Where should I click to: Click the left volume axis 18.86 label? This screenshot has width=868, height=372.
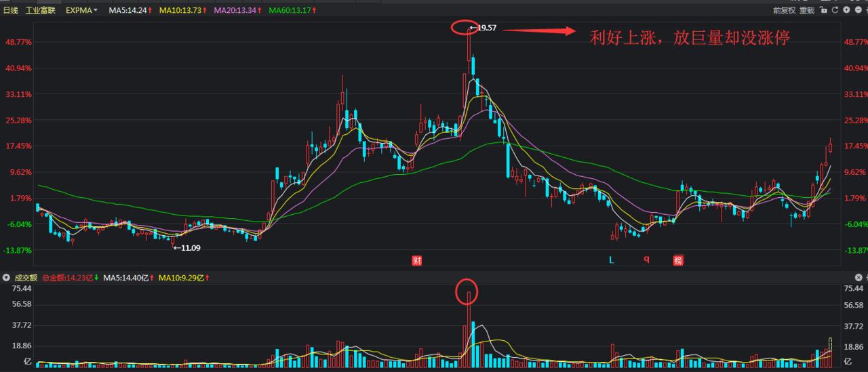coord(22,346)
